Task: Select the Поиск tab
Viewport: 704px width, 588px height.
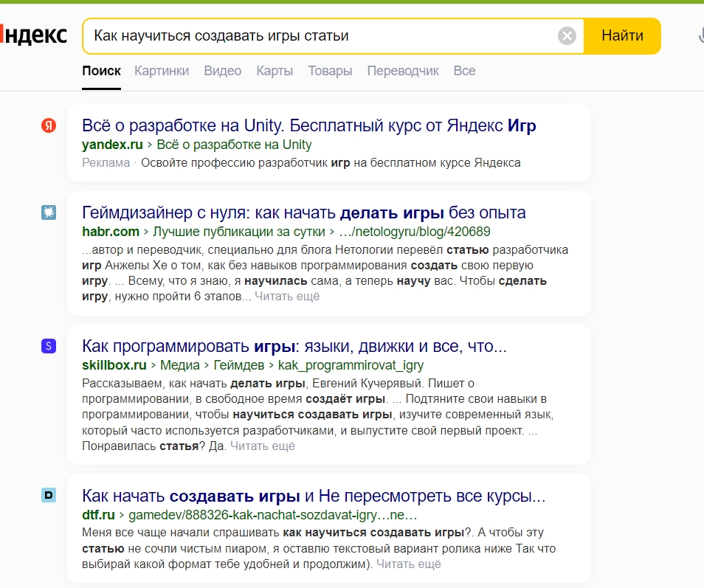Action: click(x=102, y=71)
